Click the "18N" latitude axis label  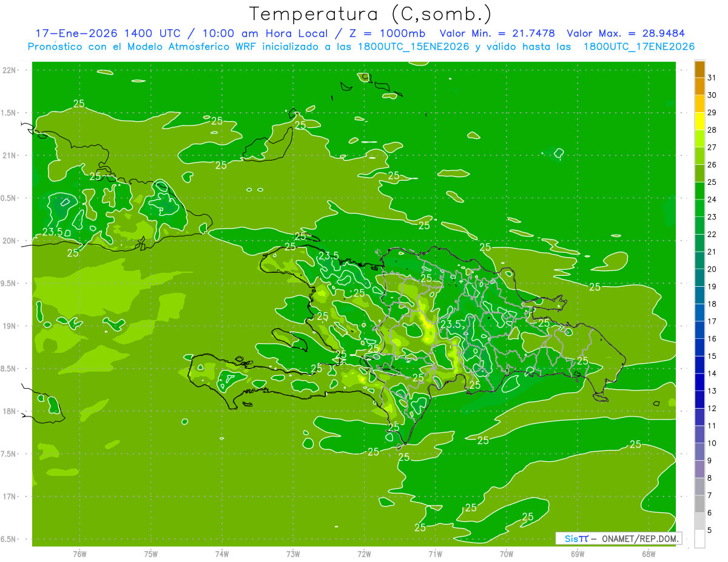[10, 412]
